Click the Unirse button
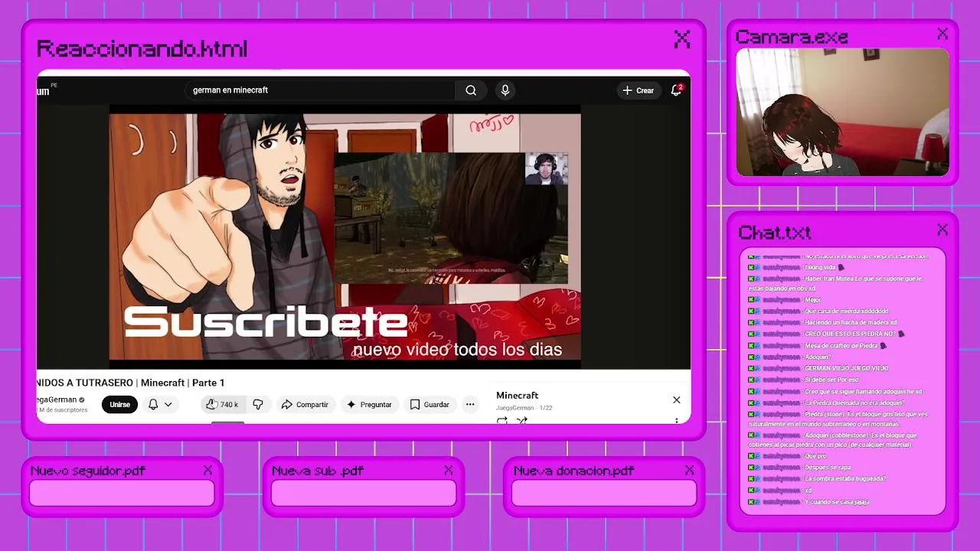 pyautogui.click(x=119, y=404)
